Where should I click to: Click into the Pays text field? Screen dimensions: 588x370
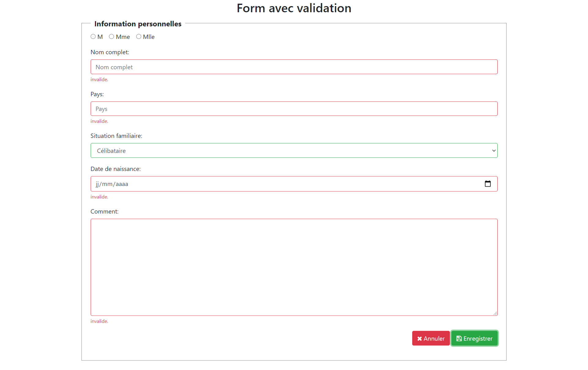(294, 109)
